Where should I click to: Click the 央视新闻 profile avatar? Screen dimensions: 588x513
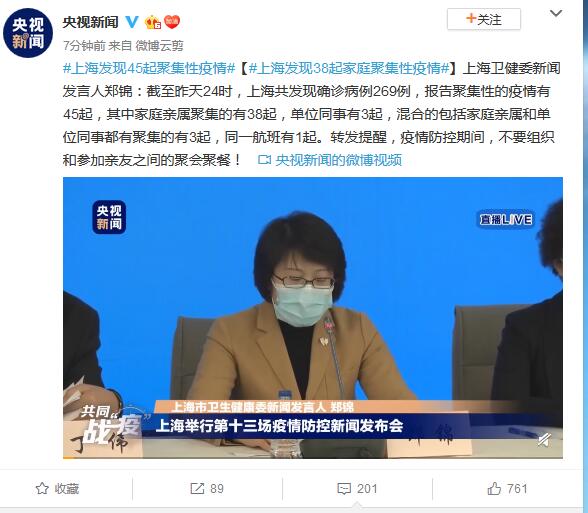28,33
